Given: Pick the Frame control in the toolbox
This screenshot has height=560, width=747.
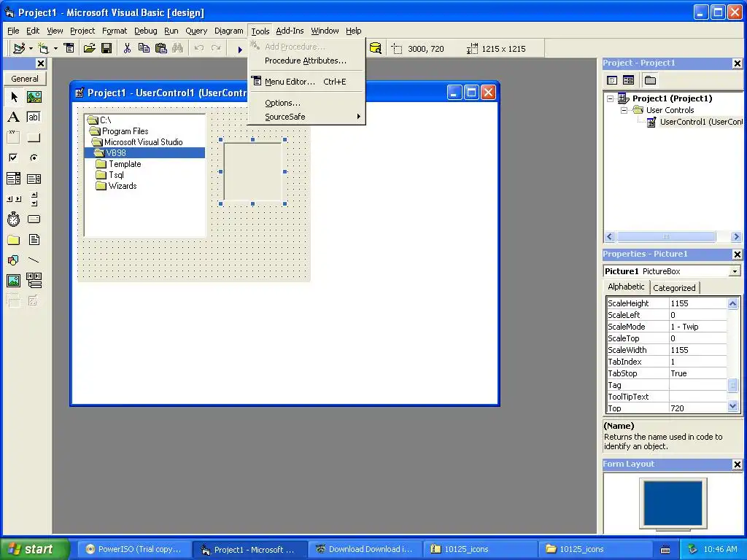Looking at the screenshot, I should (x=14, y=138).
